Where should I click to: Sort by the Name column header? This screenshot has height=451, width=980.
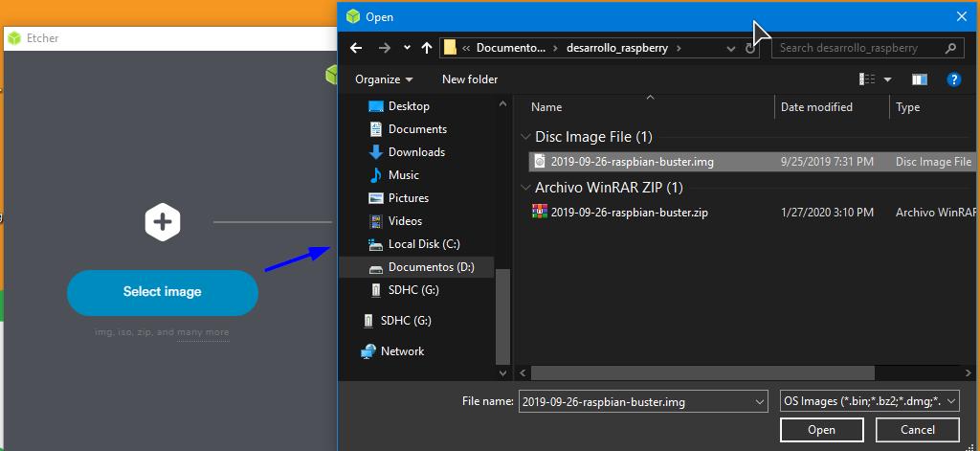(546, 107)
